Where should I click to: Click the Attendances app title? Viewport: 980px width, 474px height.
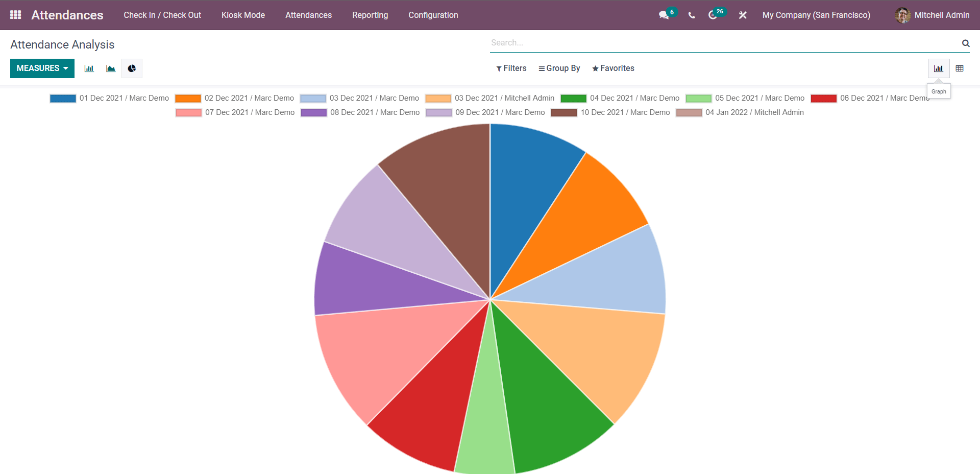[x=67, y=15]
